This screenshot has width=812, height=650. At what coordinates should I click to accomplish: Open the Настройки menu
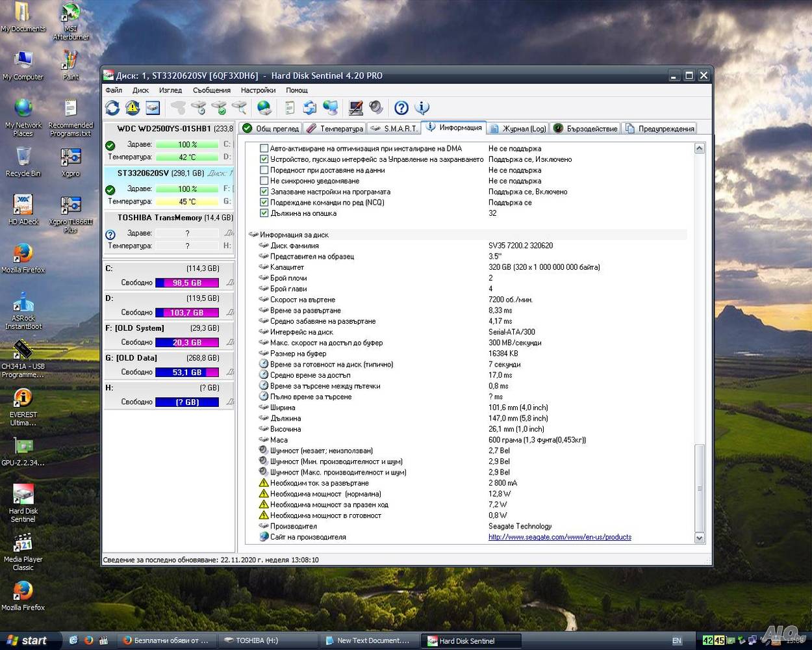pyautogui.click(x=258, y=90)
